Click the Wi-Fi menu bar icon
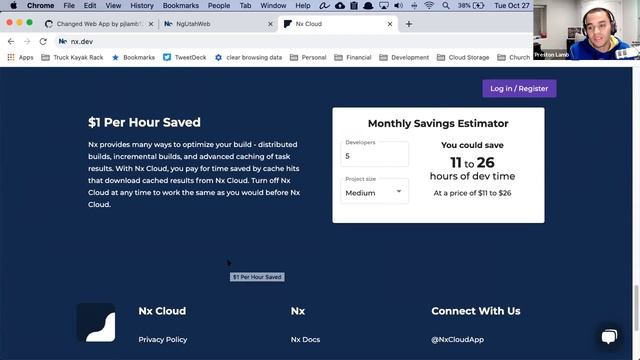The width and height of the screenshot is (640, 360). tap(429, 5)
